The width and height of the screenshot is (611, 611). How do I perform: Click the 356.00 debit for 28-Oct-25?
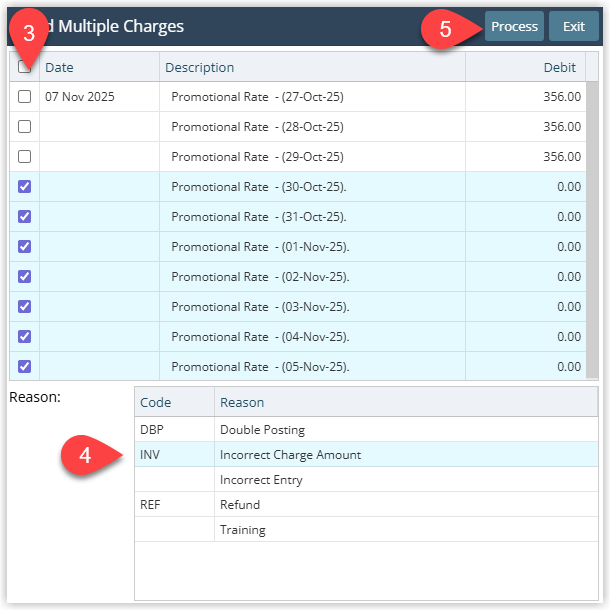[562, 126]
